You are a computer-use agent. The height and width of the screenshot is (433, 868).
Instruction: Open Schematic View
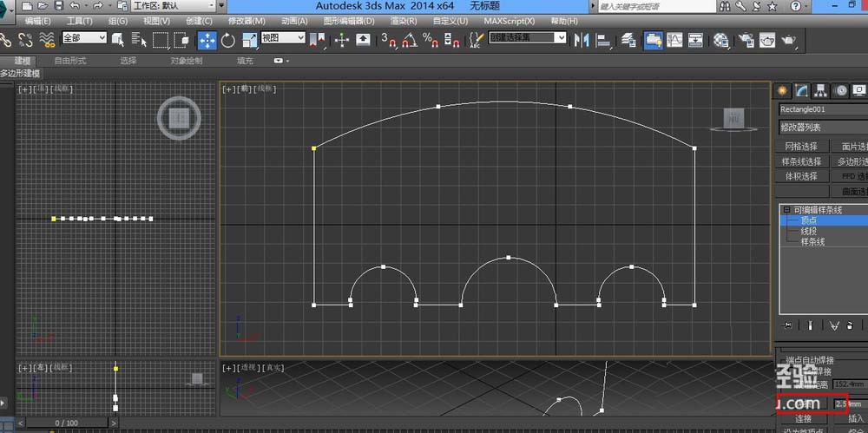point(696,39)
